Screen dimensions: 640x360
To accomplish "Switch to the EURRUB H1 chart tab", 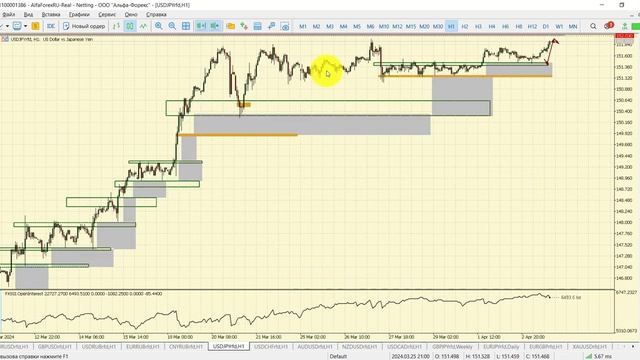I will point(142,347).
